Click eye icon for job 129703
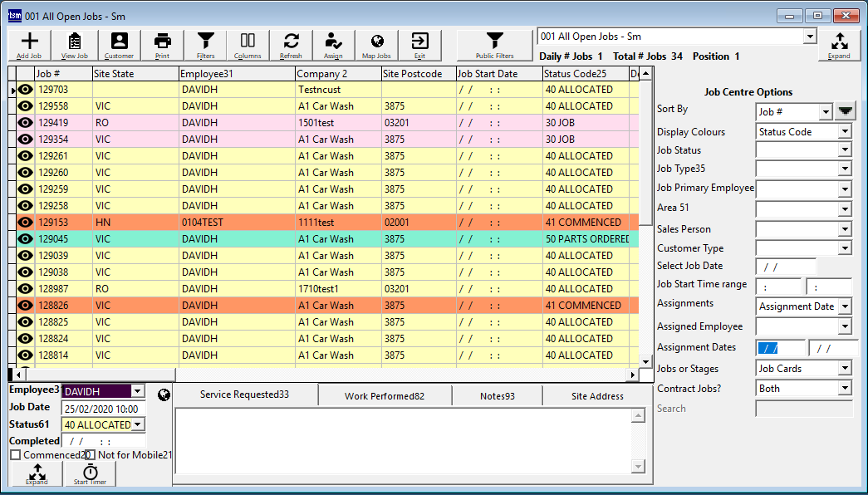Image resolution: width=868 pixels, height=495 pixels. [x=26, y=90]
